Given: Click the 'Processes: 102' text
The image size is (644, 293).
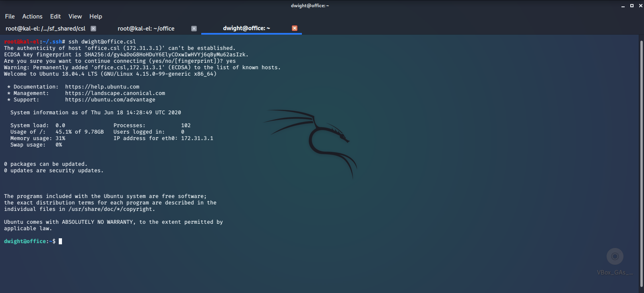Looking at the screenshot, I should click(x=152, y=126).
